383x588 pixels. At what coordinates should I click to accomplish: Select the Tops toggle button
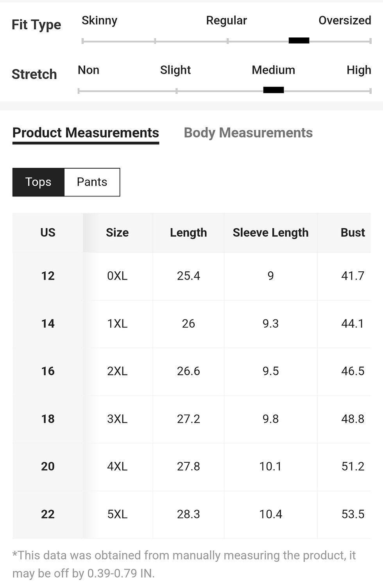pos(38,182)
